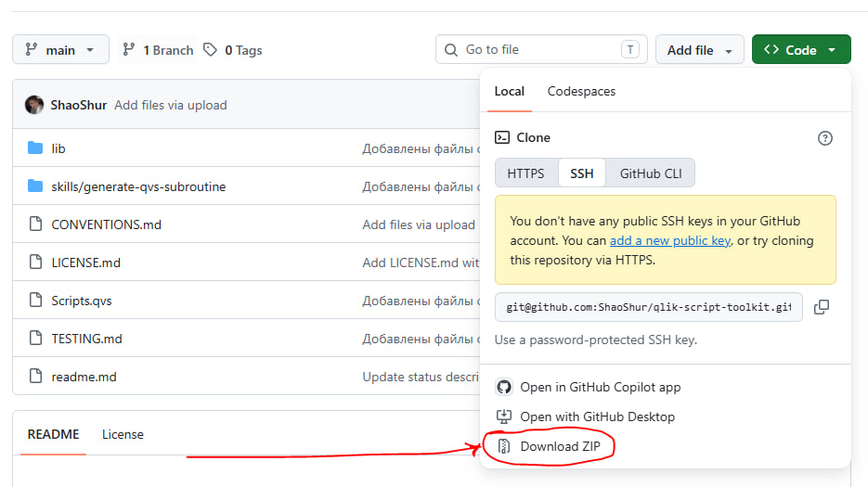The height and width of the screenshot is (487, 868).
Task: Open the 1 Branch link
Action: click(158, 50)
